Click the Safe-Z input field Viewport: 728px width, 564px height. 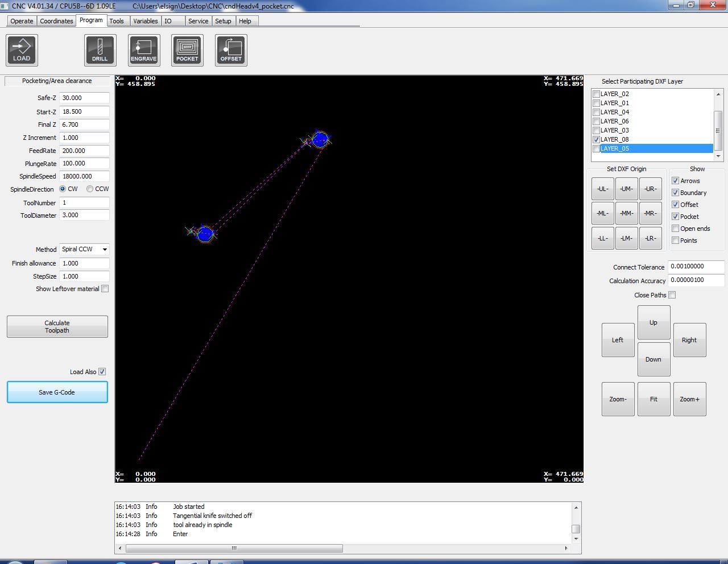85,98
